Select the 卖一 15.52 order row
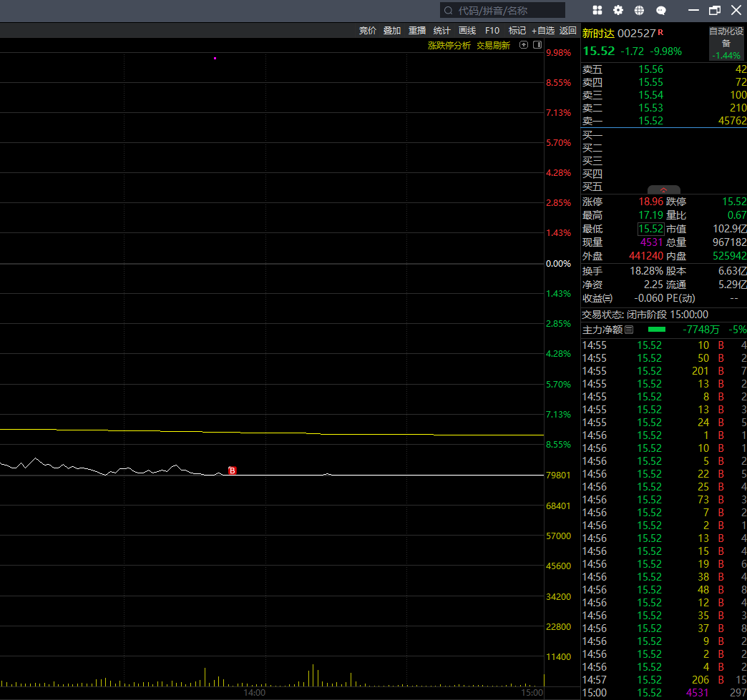The height and width of the screenshot is (700, 747). coord(663,121)
